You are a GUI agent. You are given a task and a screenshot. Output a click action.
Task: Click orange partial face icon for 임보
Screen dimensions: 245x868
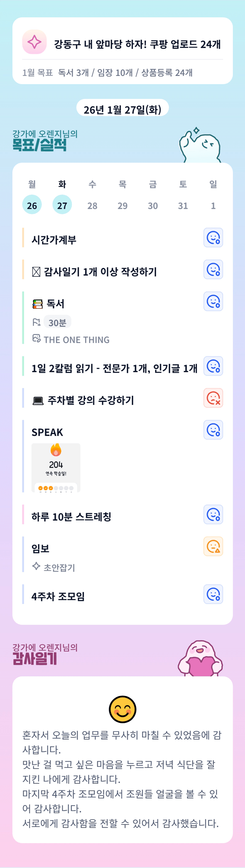point(213,546)
